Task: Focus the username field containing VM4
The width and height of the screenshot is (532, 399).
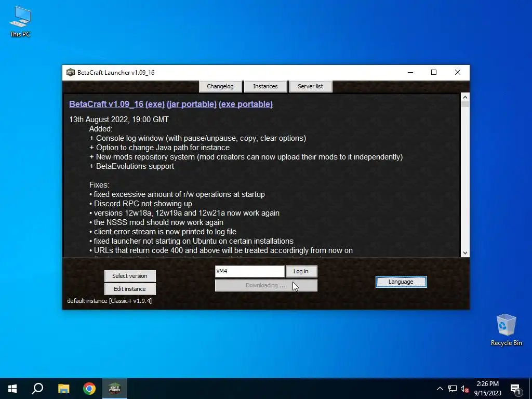Action: 250,271
